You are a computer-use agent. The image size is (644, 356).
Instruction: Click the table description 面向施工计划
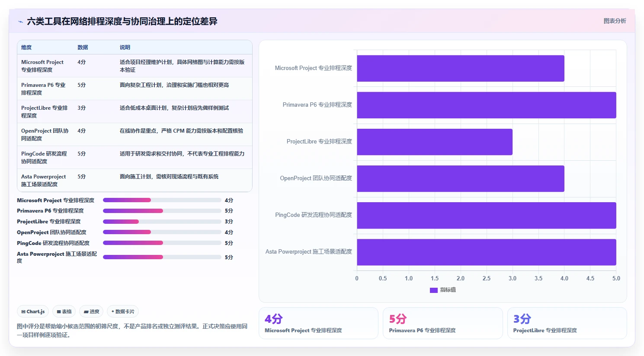pos(169,177)
